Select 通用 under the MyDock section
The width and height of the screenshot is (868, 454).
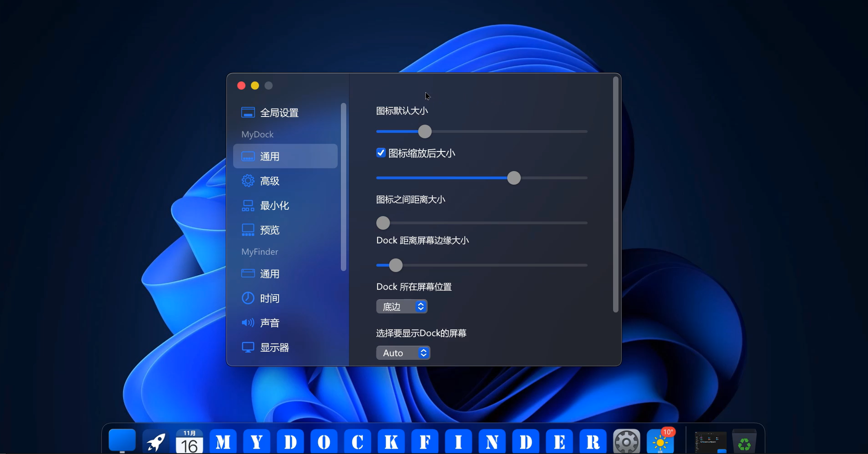coord(285,156)
